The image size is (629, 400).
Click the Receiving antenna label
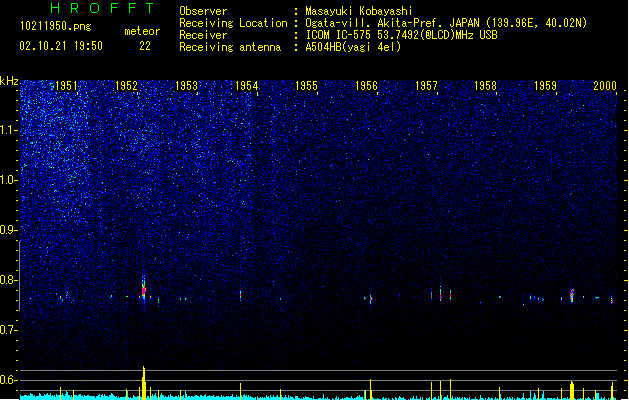[x=230, y=47]
